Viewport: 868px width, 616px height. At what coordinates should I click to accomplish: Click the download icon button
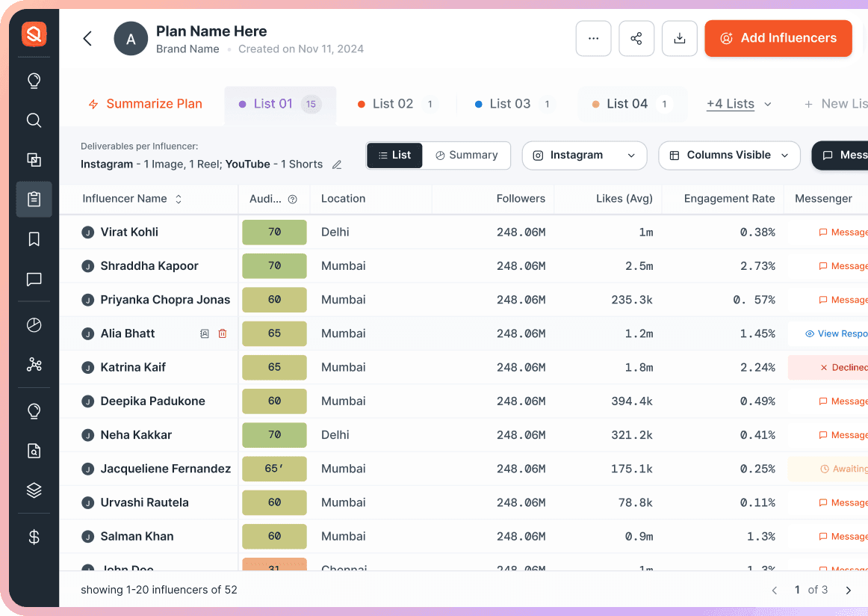point(680,39)
